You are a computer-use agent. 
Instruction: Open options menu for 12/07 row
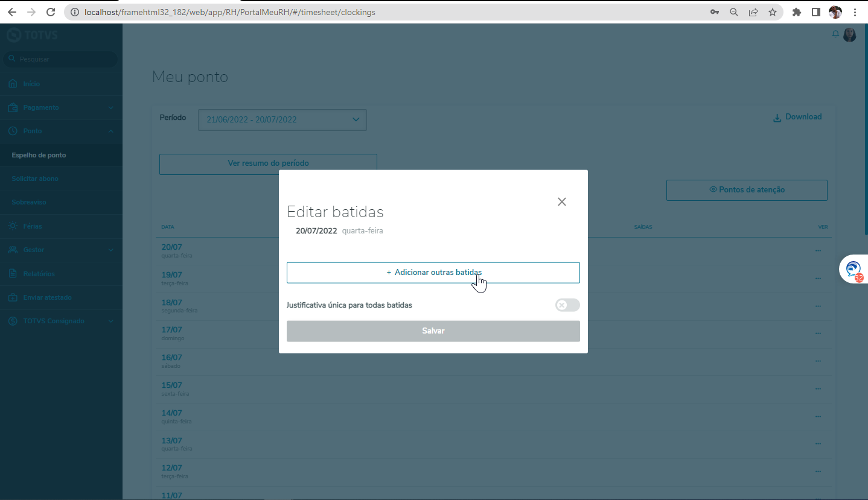click(818, 471)
